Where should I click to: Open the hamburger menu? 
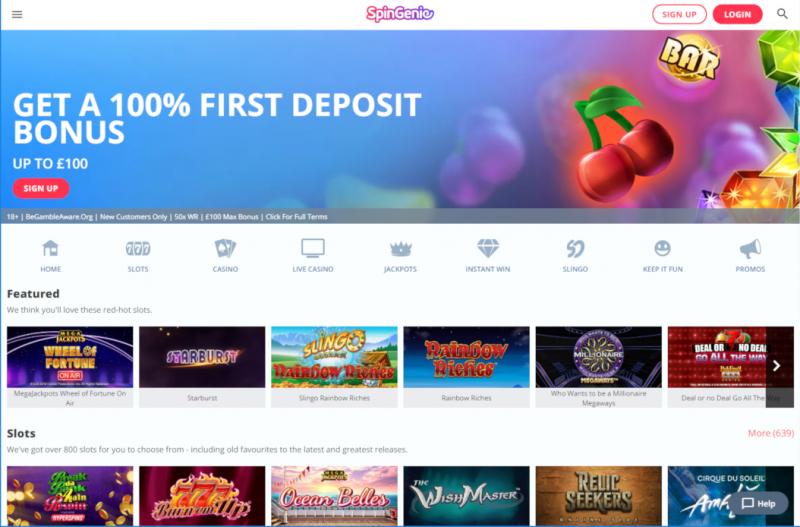coord(17,14)
